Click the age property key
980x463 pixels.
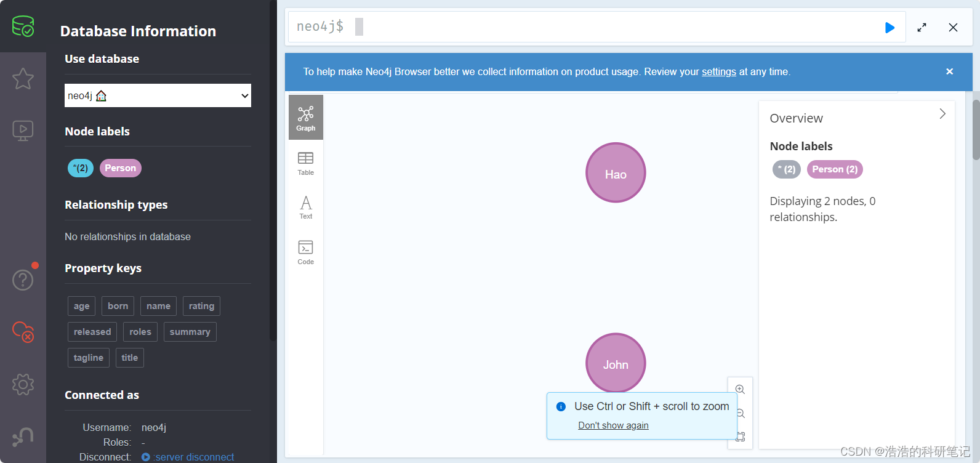81,306
